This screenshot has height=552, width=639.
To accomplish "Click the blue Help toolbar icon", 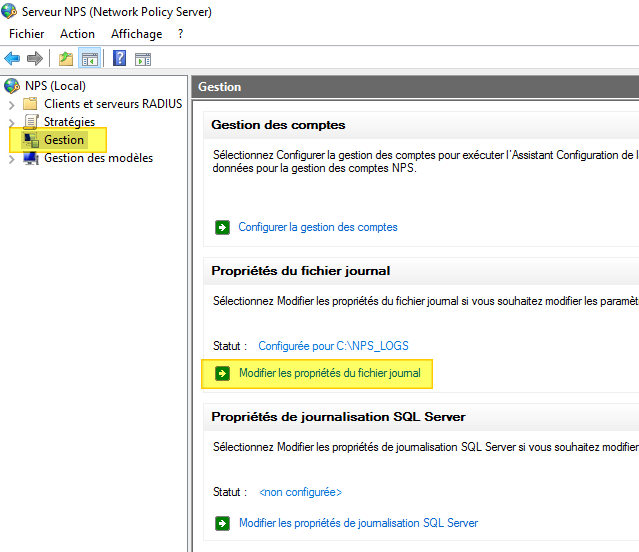I will 119,59.
